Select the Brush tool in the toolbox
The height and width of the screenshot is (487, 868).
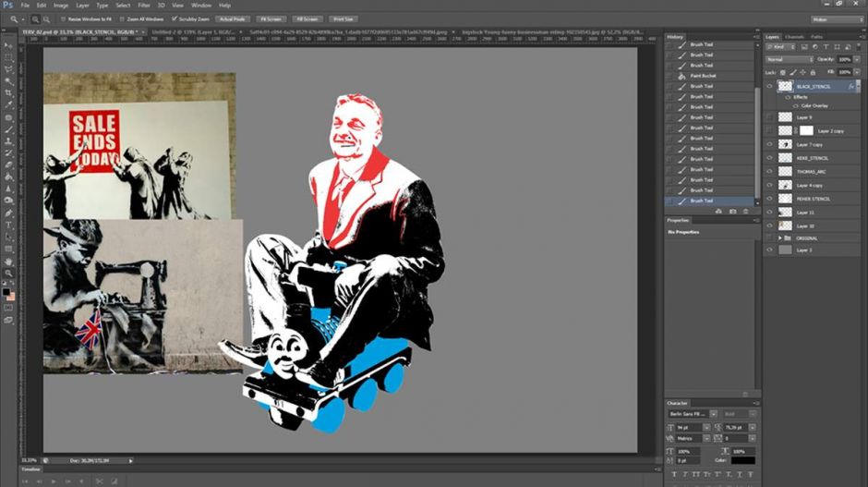8,129
